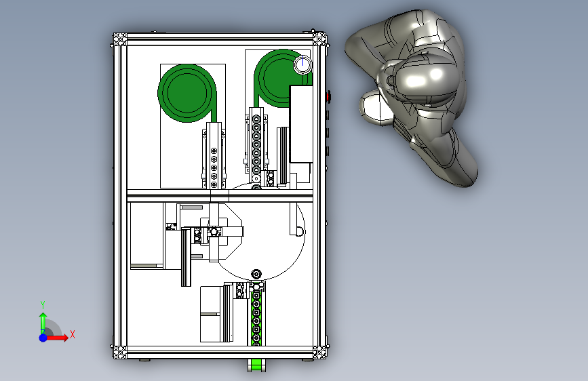Image resolution: width=588 pixels, height=381 pixels.
Task: Select the left green vibratory bowl feeder
Action: coord(187,94)
